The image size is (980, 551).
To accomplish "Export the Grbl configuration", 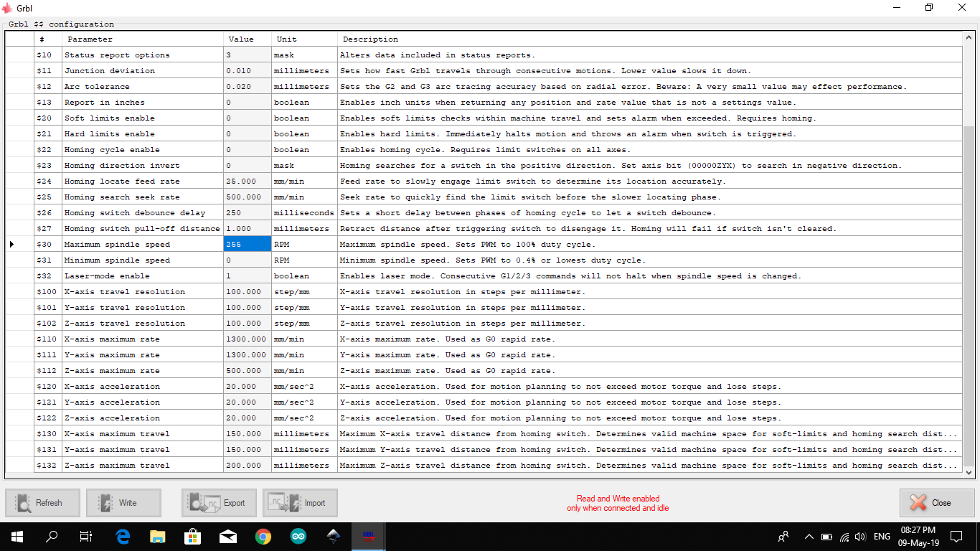I will pyautogui.click(x=219, y=503).
